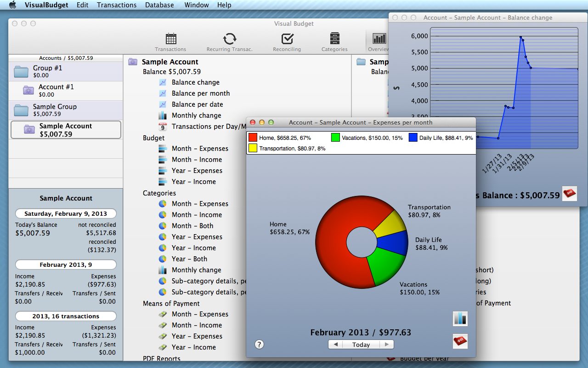Image resolution: width=588 pixels, height=368 pixels.
Task: Click the Balance per month chart icon
Action: (x=162, y=93)
